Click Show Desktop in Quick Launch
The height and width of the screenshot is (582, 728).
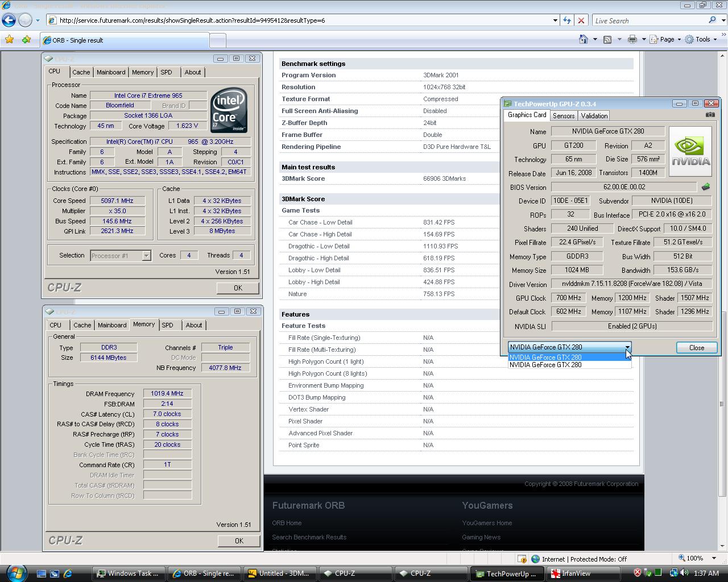(42, 573)
